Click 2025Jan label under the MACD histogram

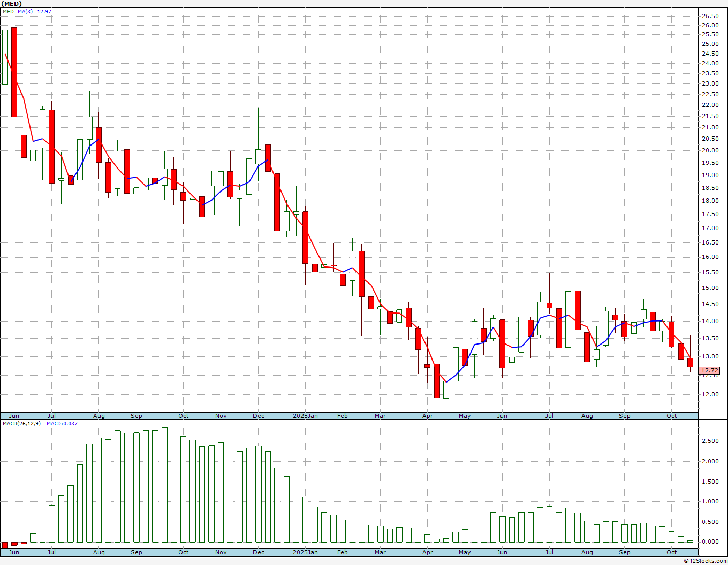point(306,552)
